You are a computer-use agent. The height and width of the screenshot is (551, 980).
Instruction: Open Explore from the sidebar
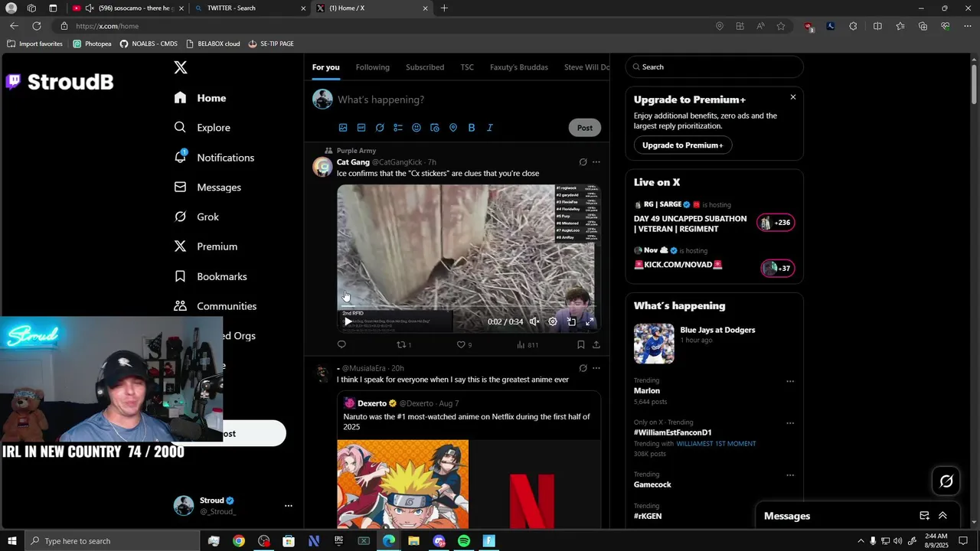click(202, 128)
